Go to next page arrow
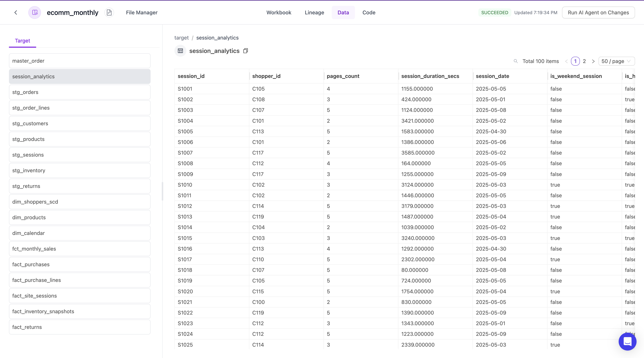Image resolution: width=644 pixels, height=358 pixels. pos(593,61)
